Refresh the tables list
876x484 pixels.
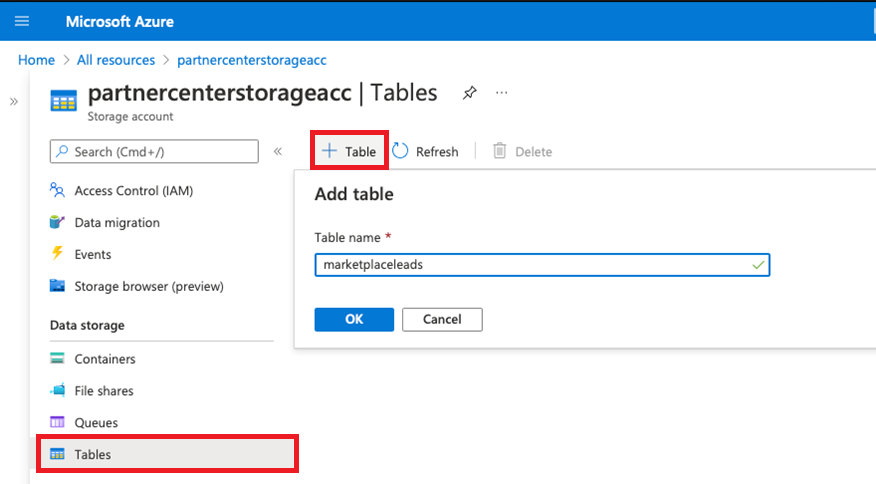coord(425,151)
